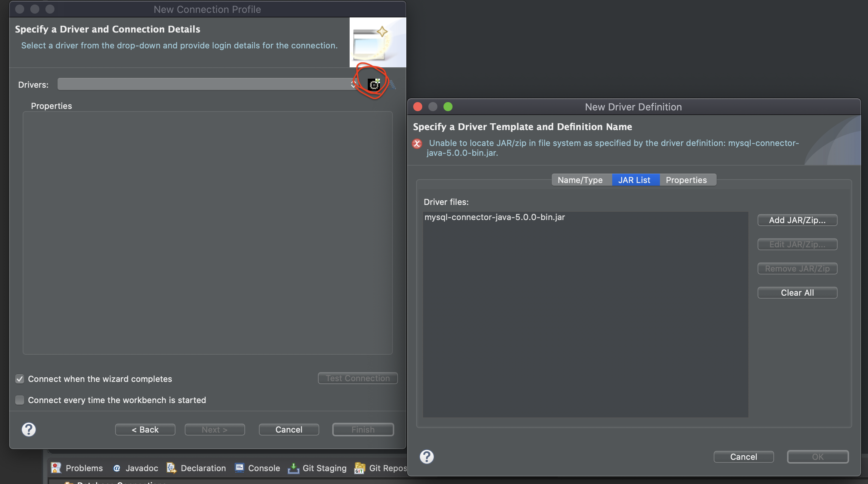The height and width of the screenshot is (484, 868).
Task: Click the New Driver Definition icon
Action: click(374, 85)
